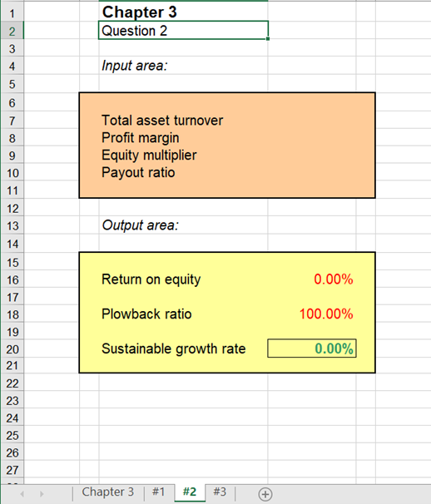Select row 20 header
The height and width of the screenshot is (504, 431).
tap(12, 349)
